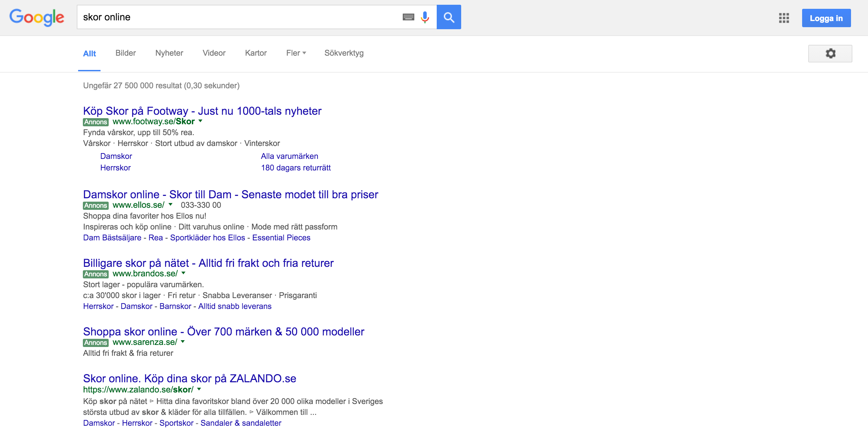Click Annons badge on Ellos ad
The width and height of the screenshot is (868, 440).
click(x=96, y=205)
